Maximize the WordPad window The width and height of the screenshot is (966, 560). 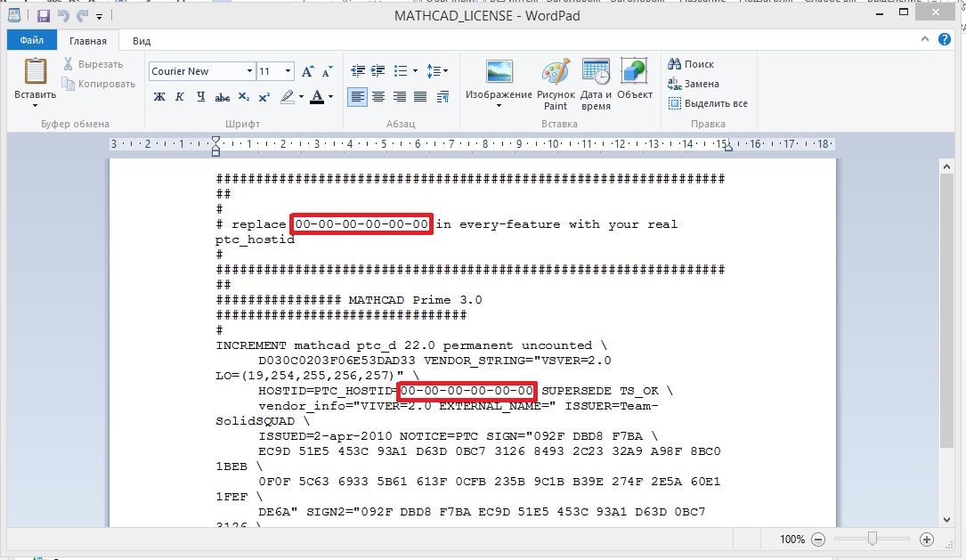[904, 12]
